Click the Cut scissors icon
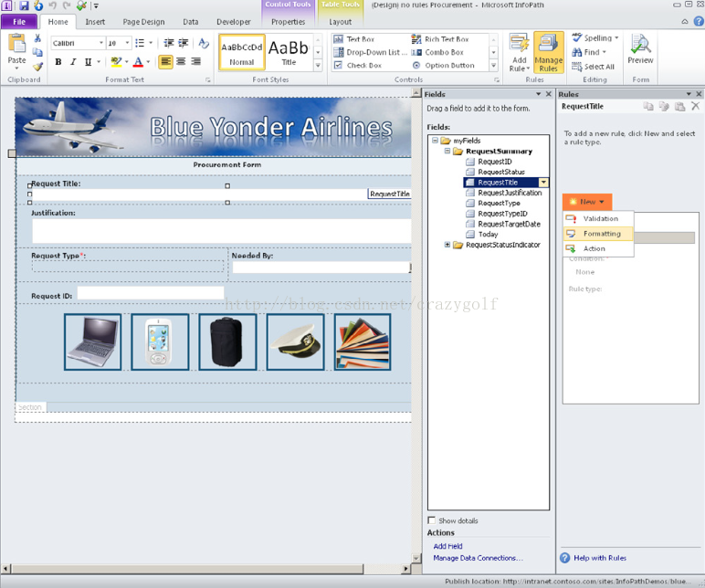This screenshot has width=705, height=588. [37, 38]
